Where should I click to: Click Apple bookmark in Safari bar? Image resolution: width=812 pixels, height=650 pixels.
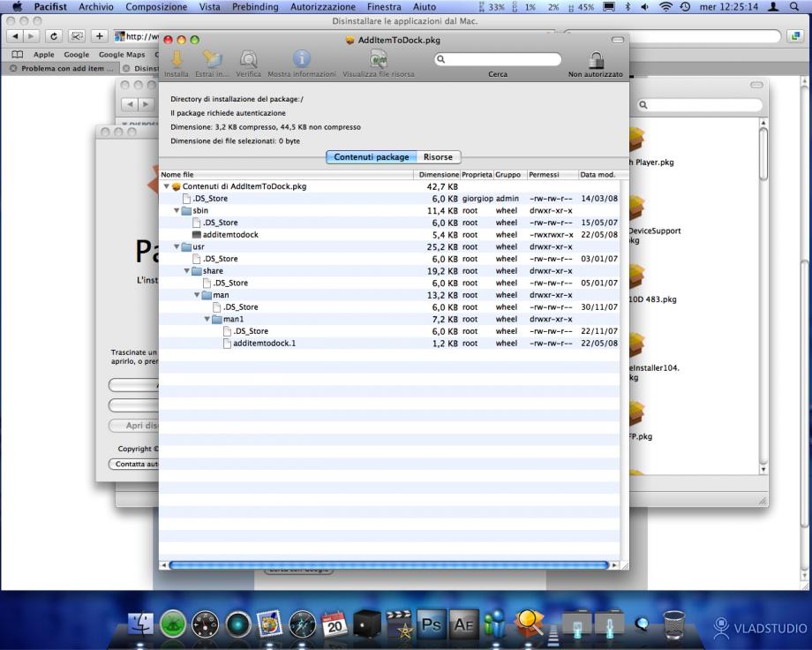click(43, 55)
